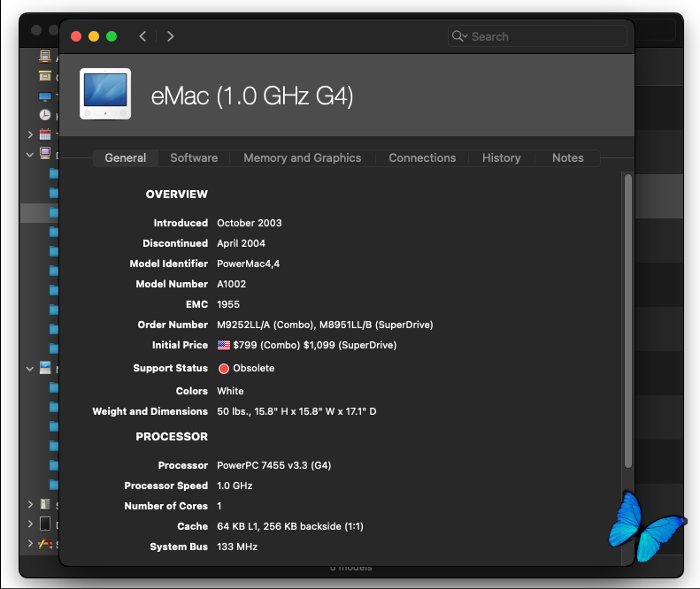Collapse the notebook category chevron

30,369
